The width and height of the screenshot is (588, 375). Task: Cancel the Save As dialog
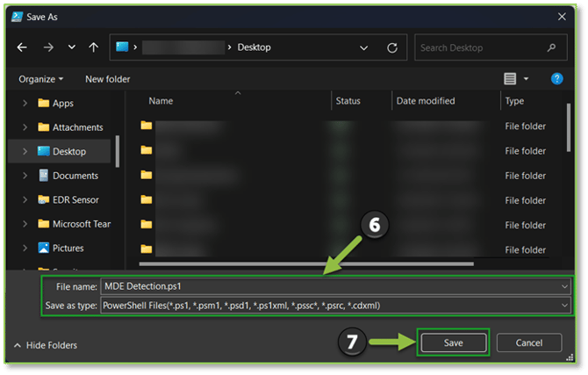(x=528, y=343)
